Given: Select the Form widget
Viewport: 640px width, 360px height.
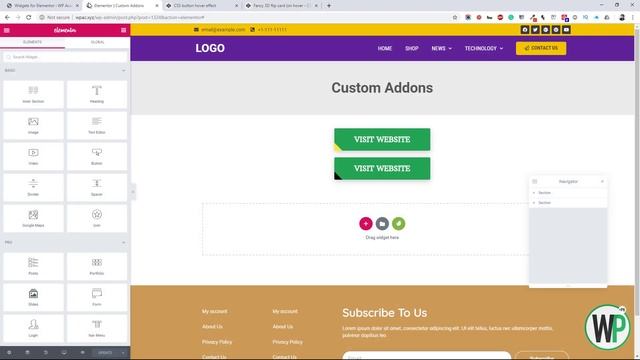Looking at the screenshot, I should (x=97, y=298).
